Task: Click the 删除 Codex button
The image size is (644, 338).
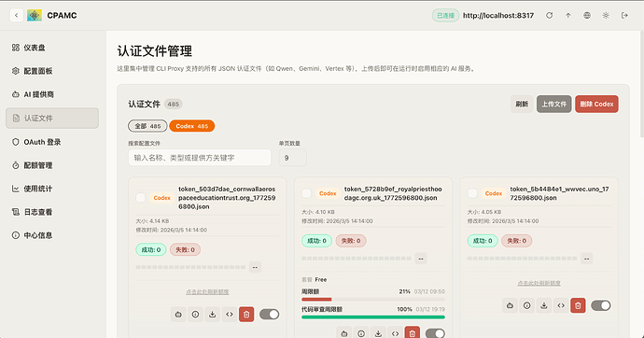Action: pos(596,105)
